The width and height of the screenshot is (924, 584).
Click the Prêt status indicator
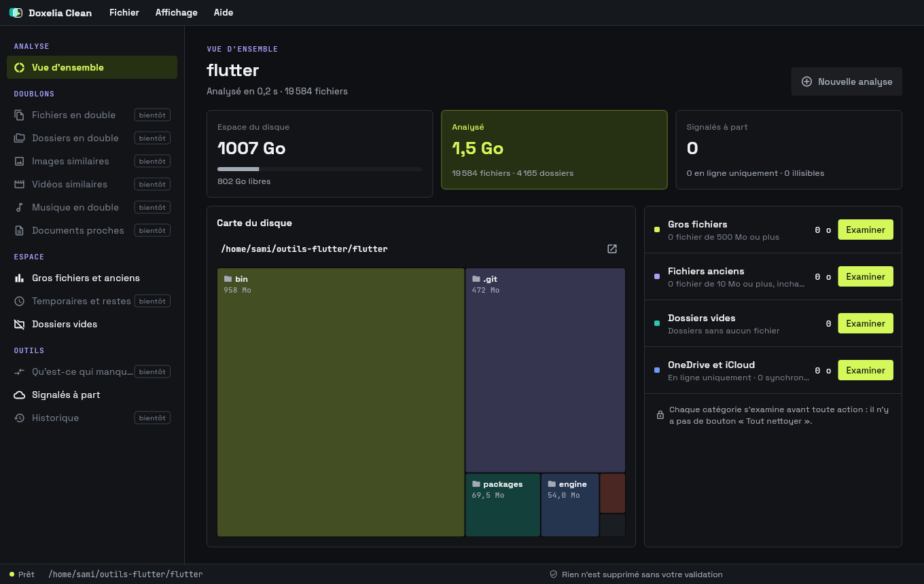(x=22, y=574)
